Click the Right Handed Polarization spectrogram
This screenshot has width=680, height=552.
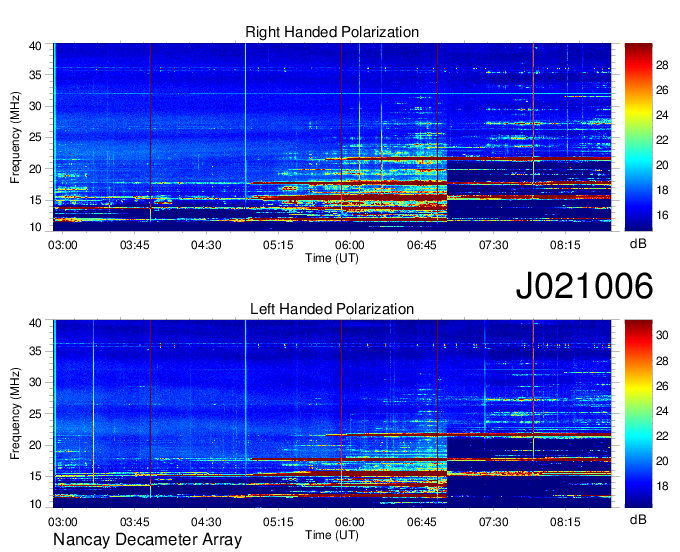[332, 137]
